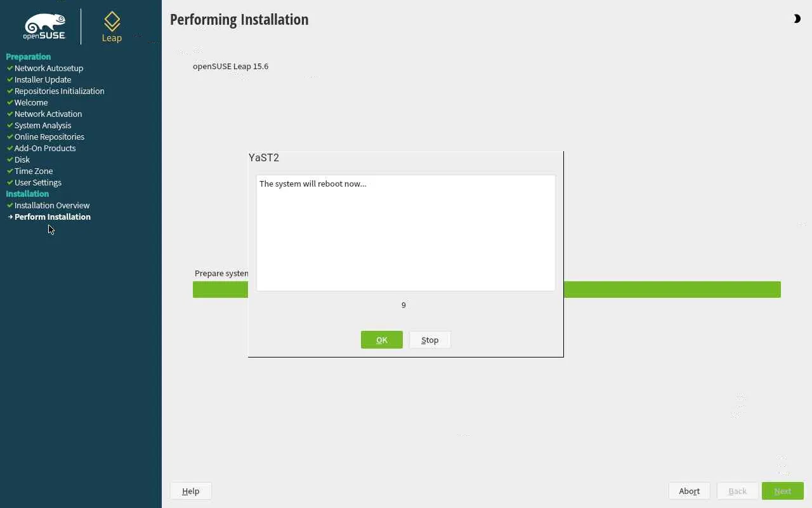Click the checkmark beside System Analysis
Image resolution: width=812 pixels, height=508 pixels.
10,125
